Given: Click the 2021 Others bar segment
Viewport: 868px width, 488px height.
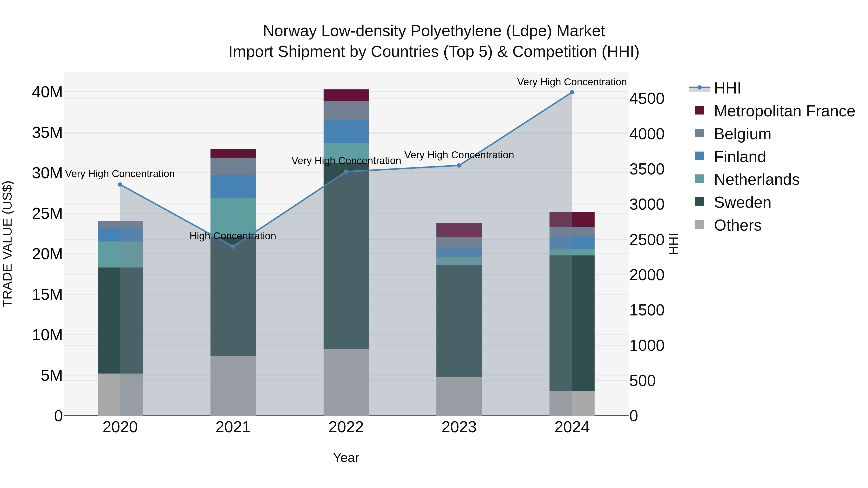Looking at the screenshot, I should click(233, 386).
